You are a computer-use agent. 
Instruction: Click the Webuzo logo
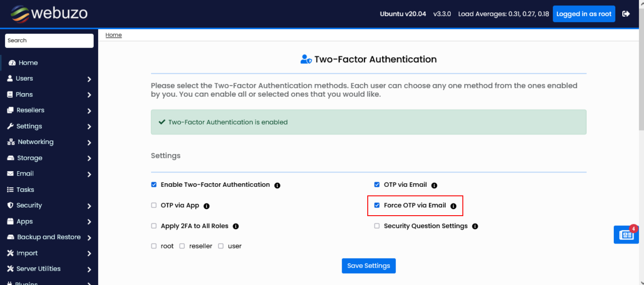click(x=49, y=14)
